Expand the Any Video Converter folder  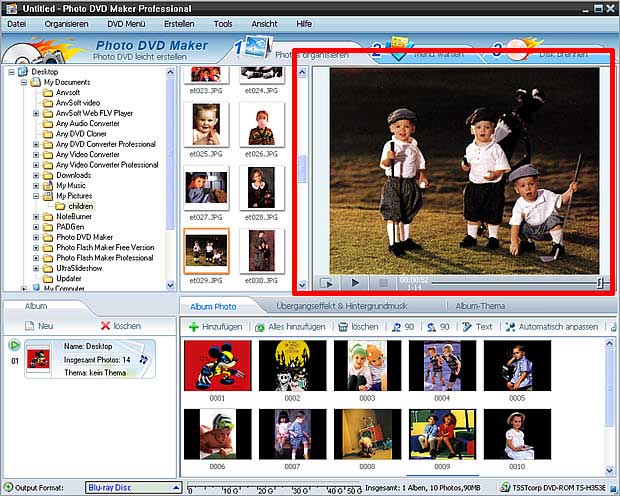36,155
